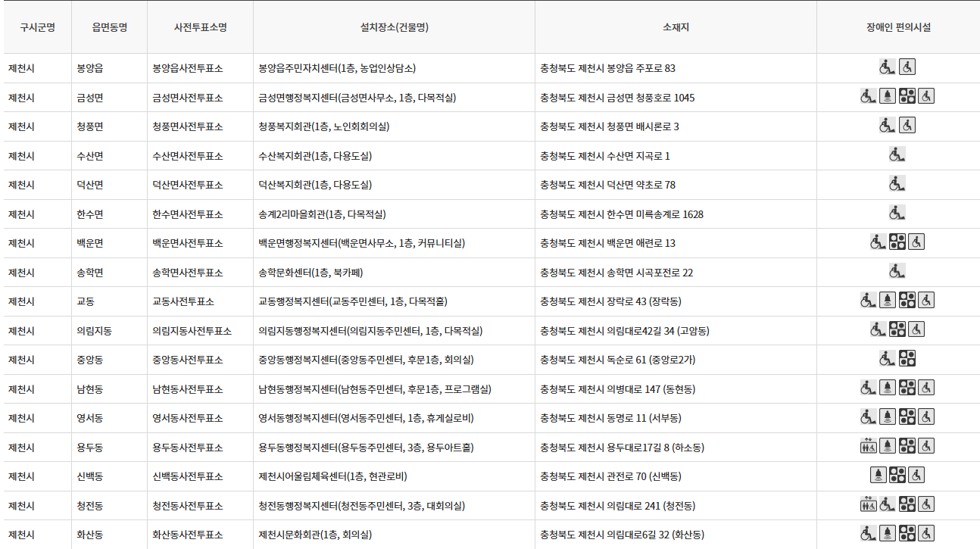Viewport: 980px width, 549px height.
Task: Click the 구시군명 column header
Action: pos(37,27)
